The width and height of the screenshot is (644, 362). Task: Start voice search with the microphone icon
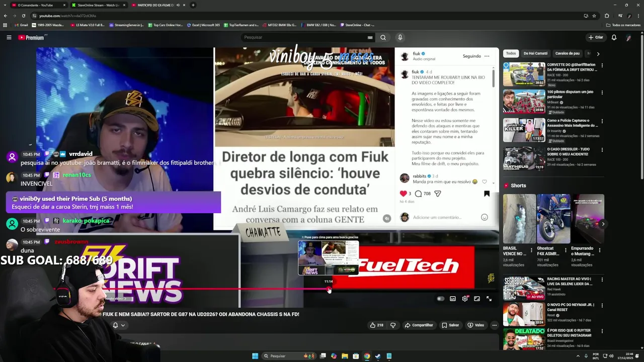tap(400, 37)
